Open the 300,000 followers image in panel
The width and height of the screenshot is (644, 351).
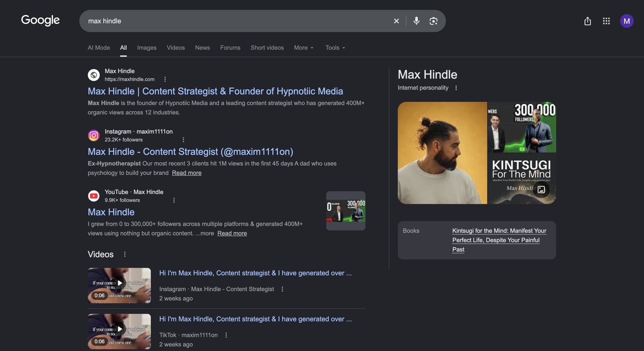[522, 127]
